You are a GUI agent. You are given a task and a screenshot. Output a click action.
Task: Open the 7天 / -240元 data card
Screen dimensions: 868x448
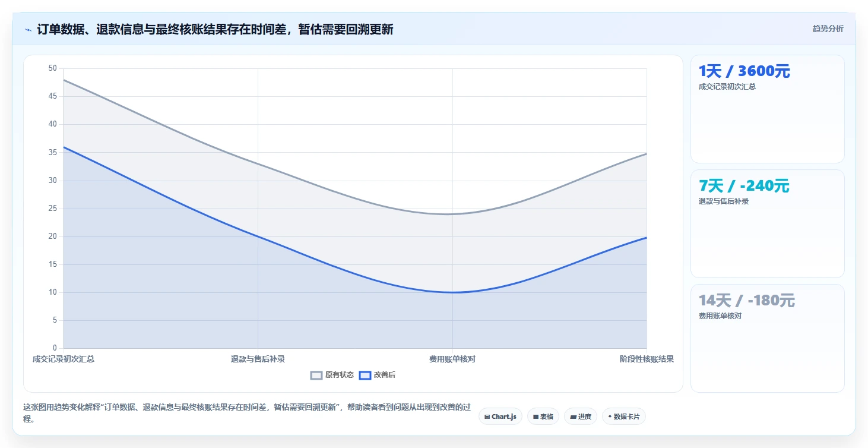pos(767,223)
